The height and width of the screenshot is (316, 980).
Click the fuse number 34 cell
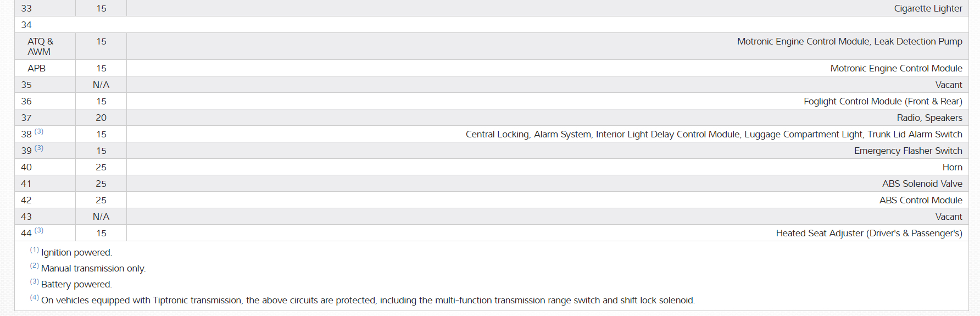(x=26, y=25)
